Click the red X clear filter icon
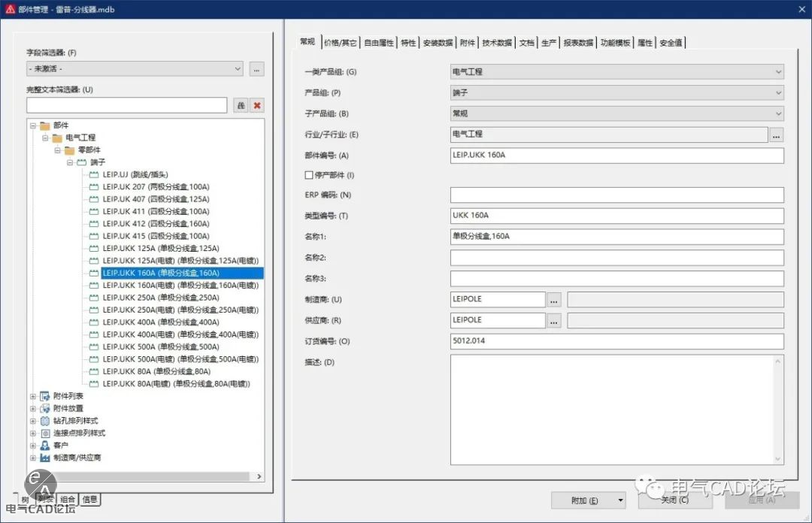This screenshot has height=523, width=812. [x=257, y=105]
